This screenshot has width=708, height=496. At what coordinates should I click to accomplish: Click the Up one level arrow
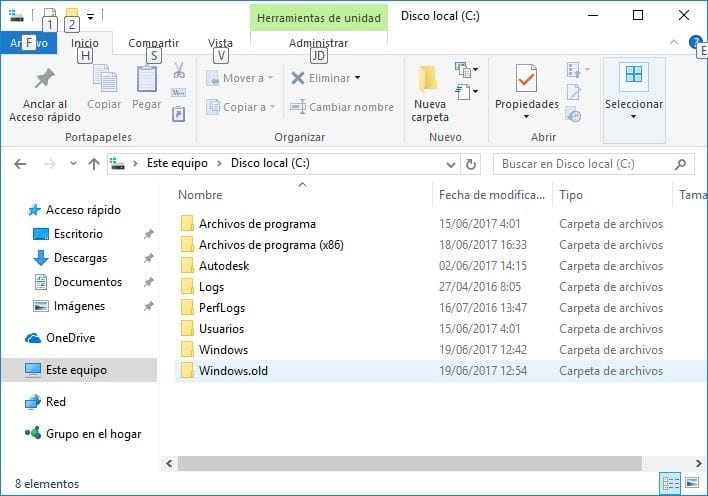(x=94, y=164)
